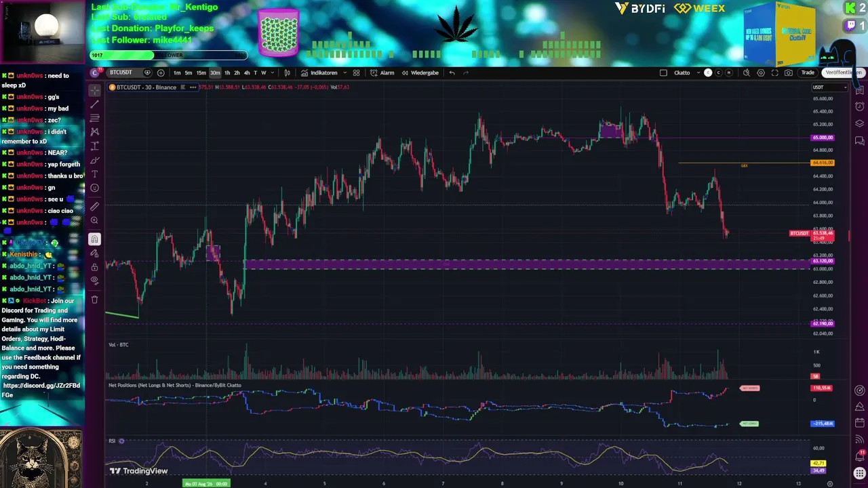
Task: Hide all drawings with eye icon
Action: click(94, 281)
